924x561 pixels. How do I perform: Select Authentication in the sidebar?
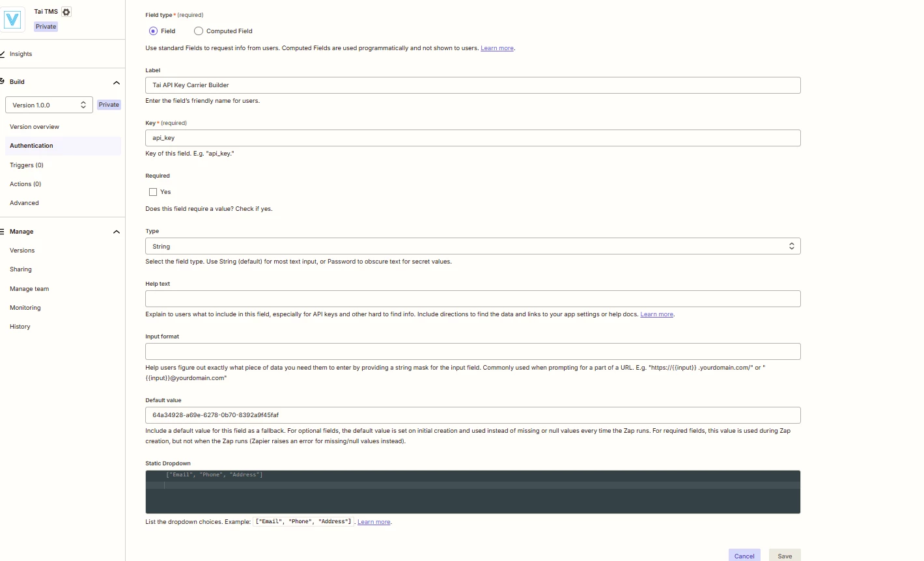[x=63, y=146]
